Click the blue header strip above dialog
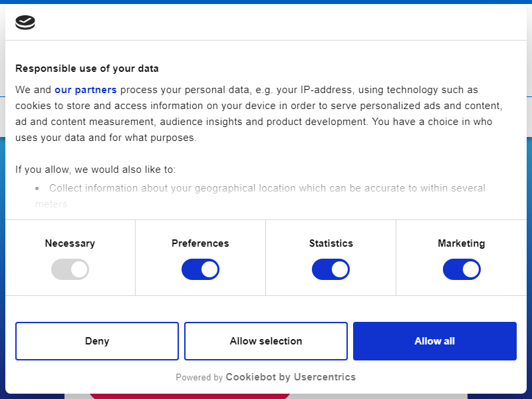 (266, 2)
